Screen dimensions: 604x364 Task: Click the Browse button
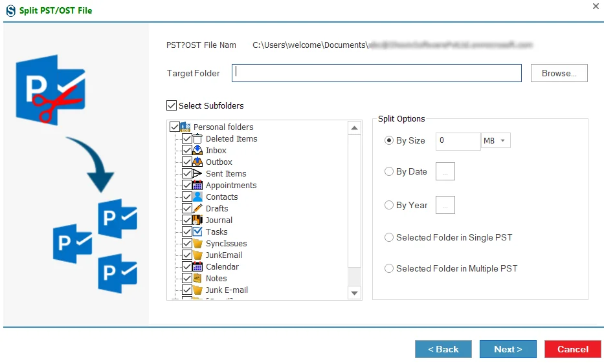pos(559,73)
